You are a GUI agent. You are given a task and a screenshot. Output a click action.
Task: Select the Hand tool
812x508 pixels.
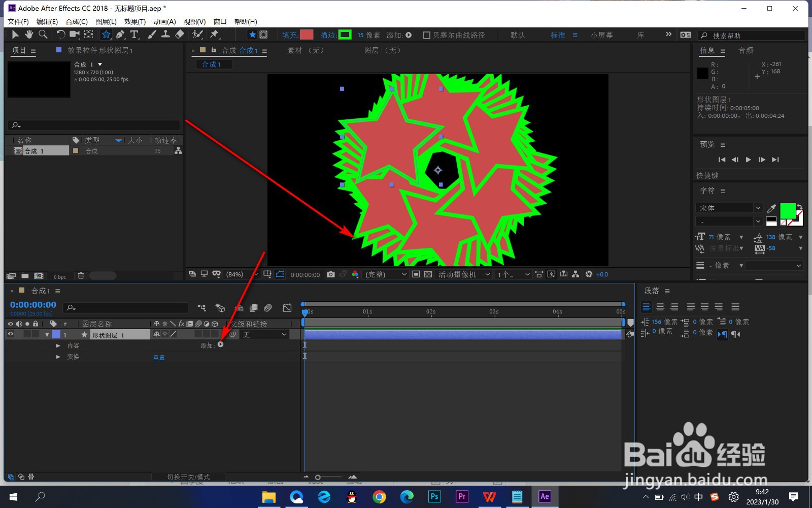[x=29, y=35]
